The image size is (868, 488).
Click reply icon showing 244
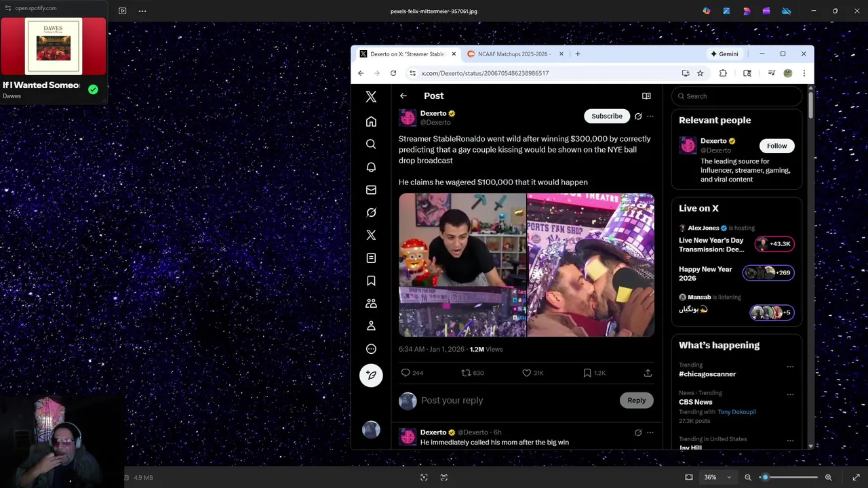[x=406, y=373]
